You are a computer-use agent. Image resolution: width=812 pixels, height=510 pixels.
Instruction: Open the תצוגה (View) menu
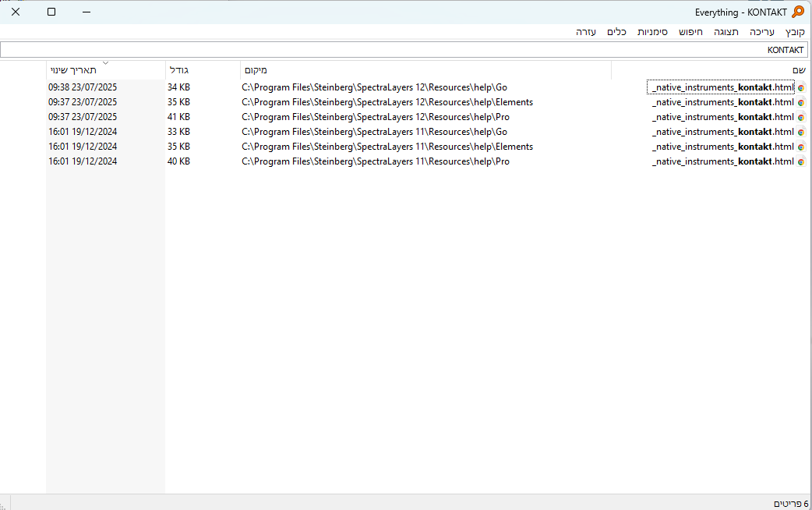coord(726,32)
